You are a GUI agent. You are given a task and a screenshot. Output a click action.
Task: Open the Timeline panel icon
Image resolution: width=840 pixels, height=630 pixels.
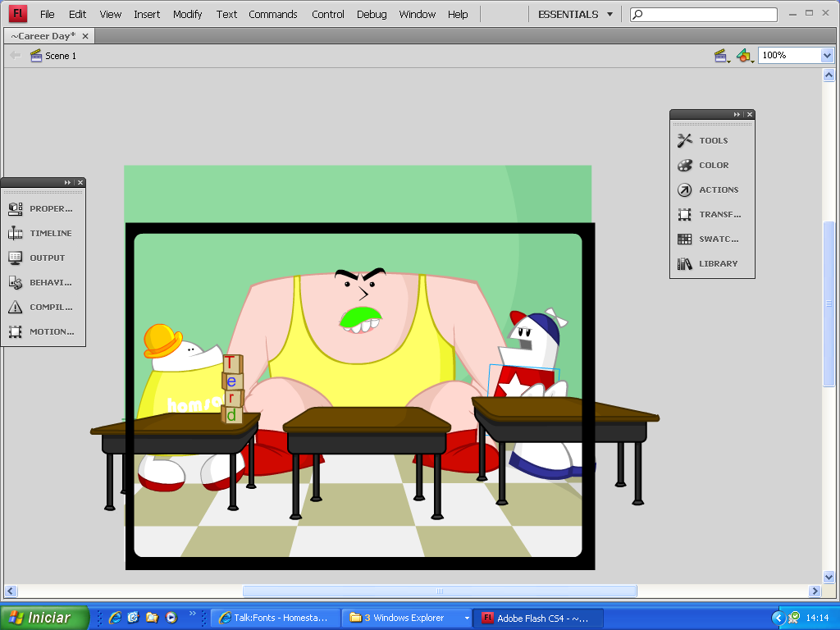click(16, 233)
